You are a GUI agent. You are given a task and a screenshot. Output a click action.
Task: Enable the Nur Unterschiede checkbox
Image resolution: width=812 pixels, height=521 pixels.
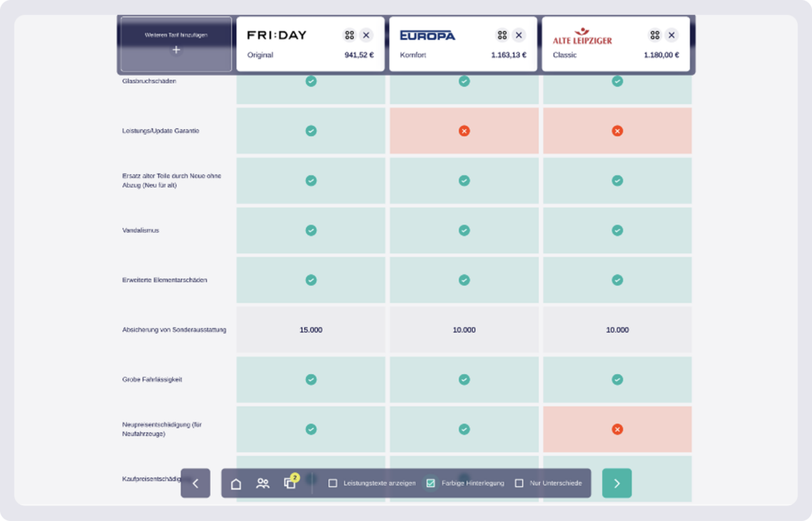[519, 483]
